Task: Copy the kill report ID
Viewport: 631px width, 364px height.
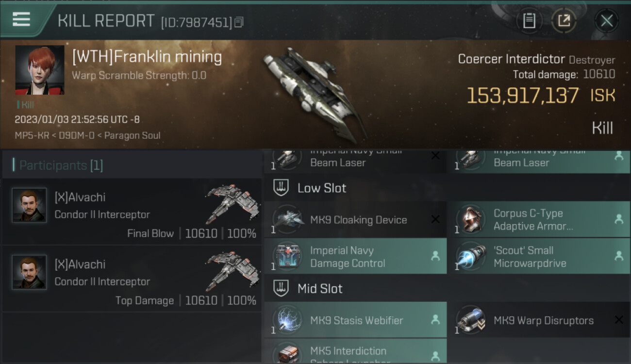Action: [238, 22]
